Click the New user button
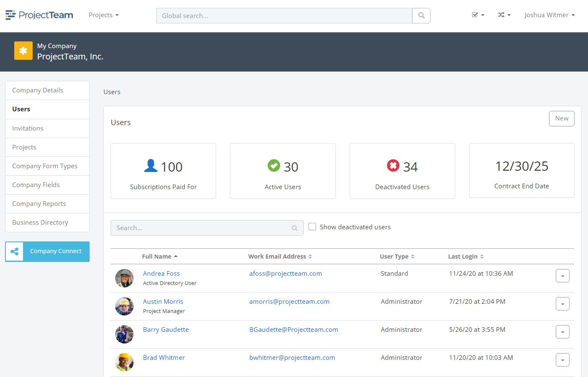The width and height of the screenshot is (588, 377). [x=562, y=118]
